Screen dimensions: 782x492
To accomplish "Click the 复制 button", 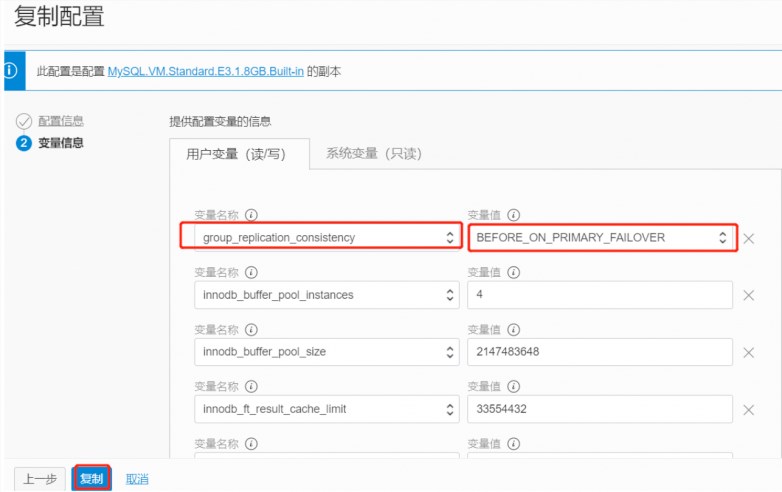I will (92, 479).
